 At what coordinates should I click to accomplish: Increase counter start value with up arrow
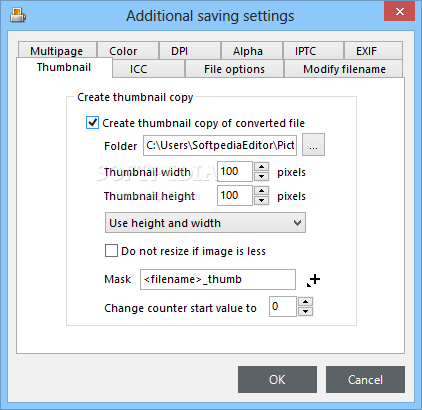[306, 302]
